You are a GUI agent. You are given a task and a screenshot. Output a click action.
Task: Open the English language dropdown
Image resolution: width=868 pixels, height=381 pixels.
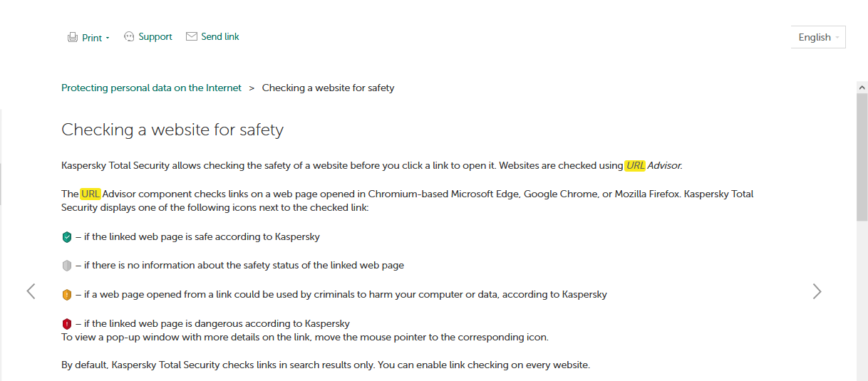(x=818, y=37)
